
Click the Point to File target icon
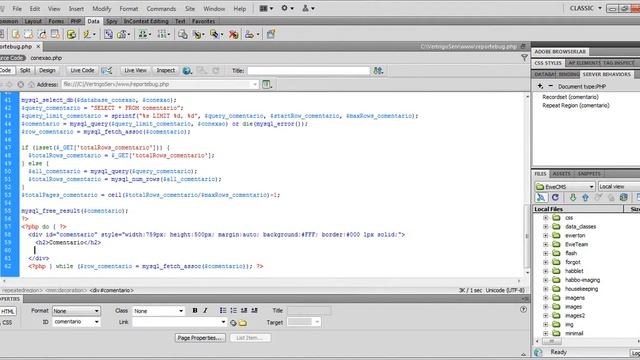click(233, 323)
